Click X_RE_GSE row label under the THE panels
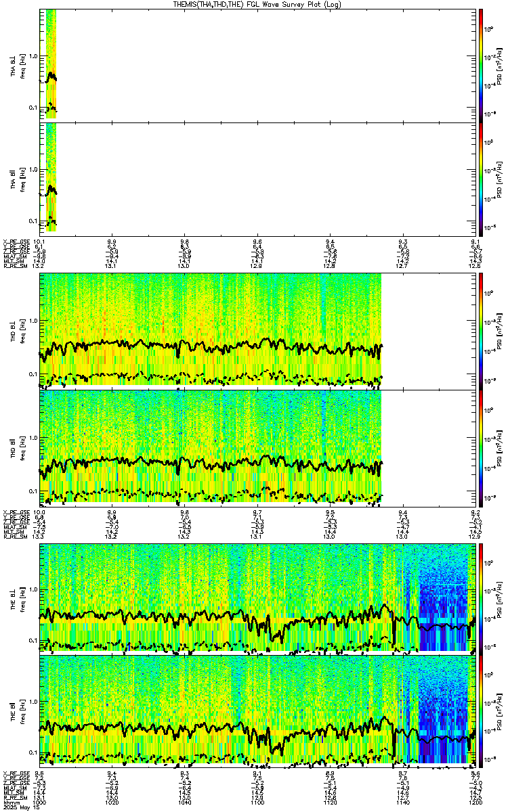 (18, 773)
